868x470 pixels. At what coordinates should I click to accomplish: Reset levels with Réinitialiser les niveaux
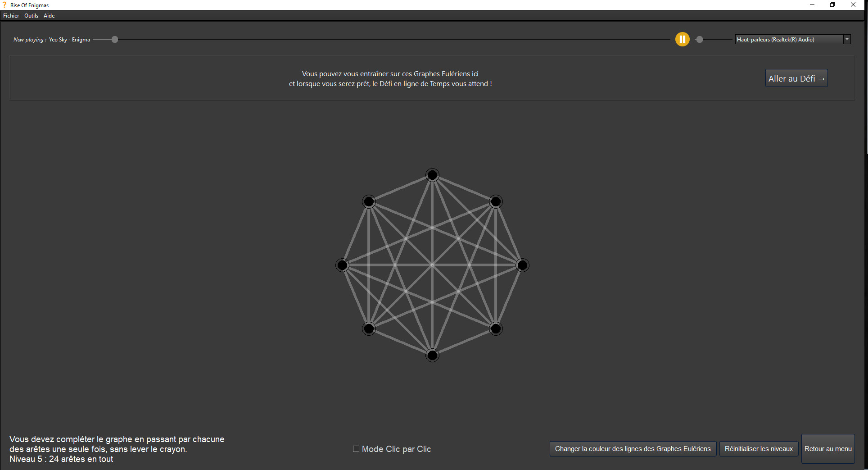[759, 448]
